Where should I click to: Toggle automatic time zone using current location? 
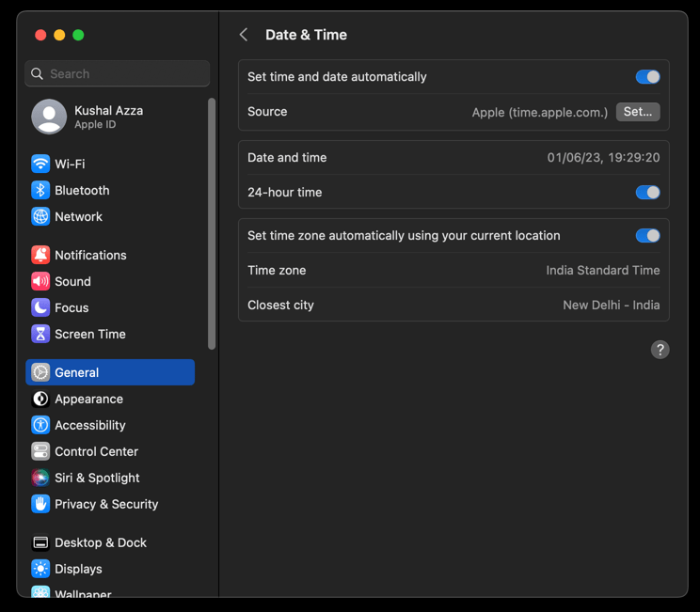pyautogui.click(x=647, y=236)
